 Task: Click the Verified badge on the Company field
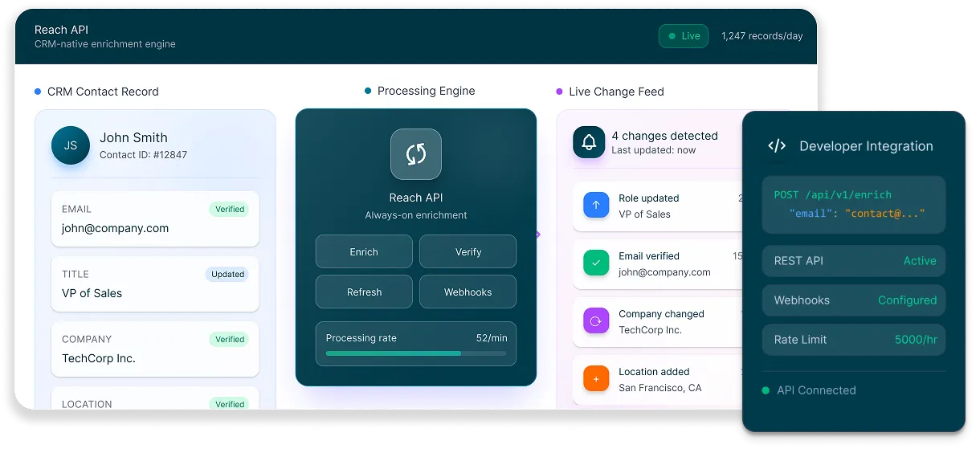[230, 339]
